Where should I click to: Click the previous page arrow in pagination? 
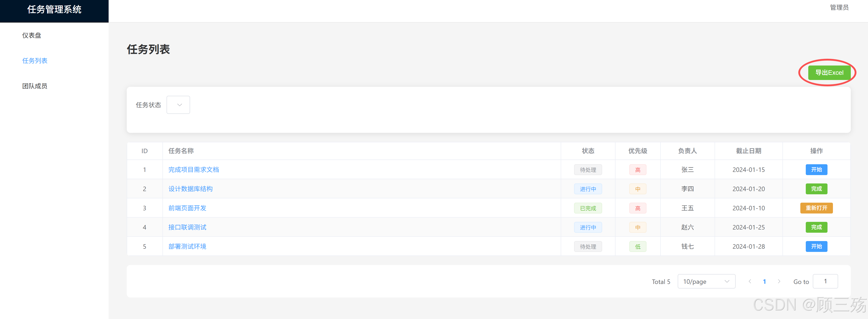point(750,281)
